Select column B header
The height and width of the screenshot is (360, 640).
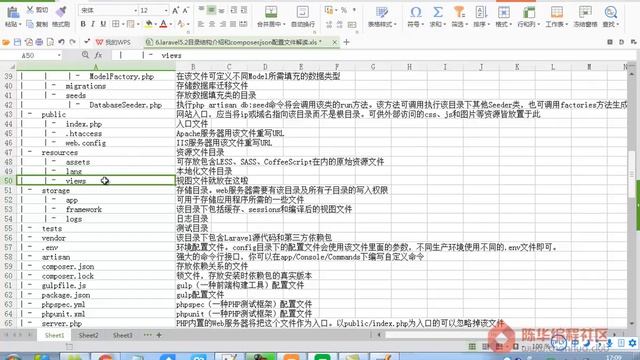[193, 67]
